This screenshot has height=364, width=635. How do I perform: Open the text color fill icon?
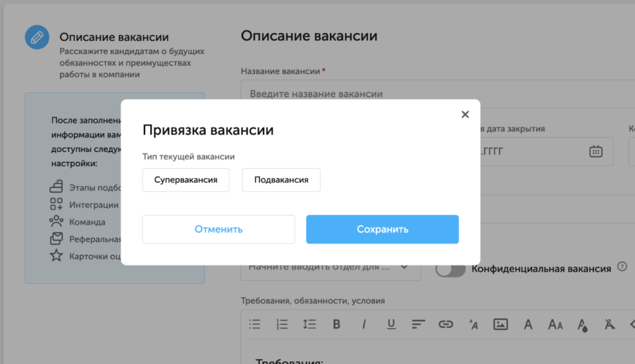(582, 325)
